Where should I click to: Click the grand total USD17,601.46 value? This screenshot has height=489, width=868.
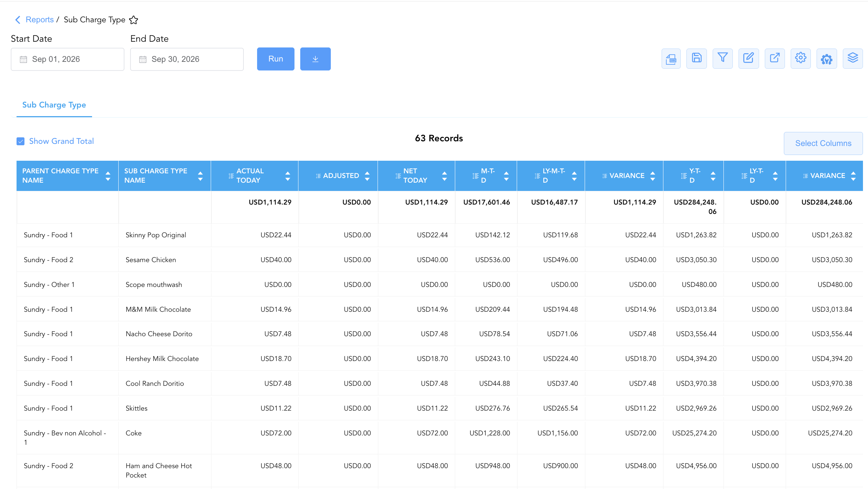point(486,202)
